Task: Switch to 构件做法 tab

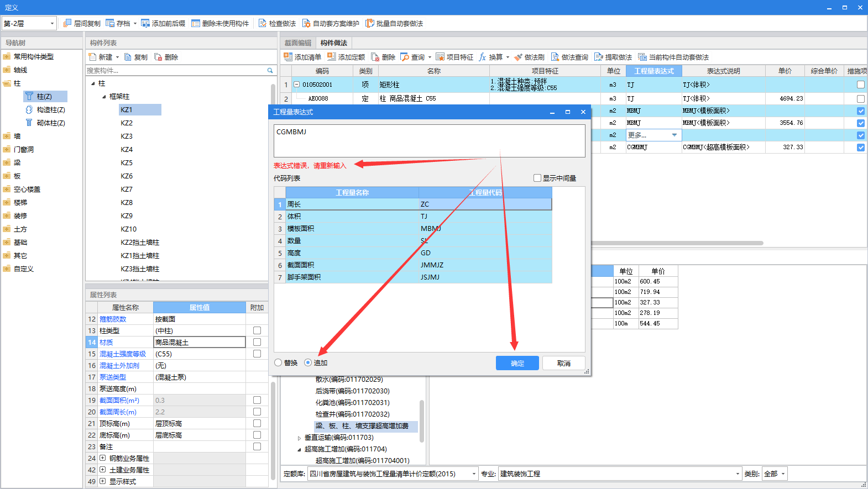Action: point(334,43)
